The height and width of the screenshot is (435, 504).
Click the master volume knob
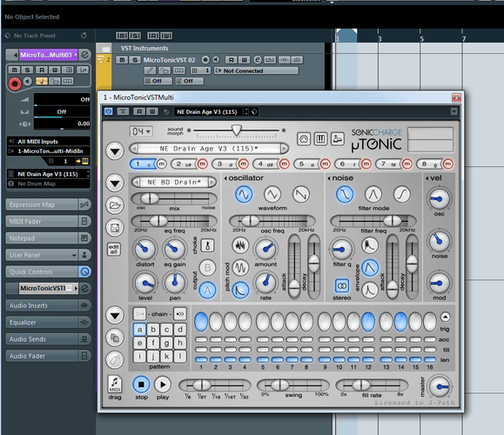pyautogui.click(x=439, y=387)
